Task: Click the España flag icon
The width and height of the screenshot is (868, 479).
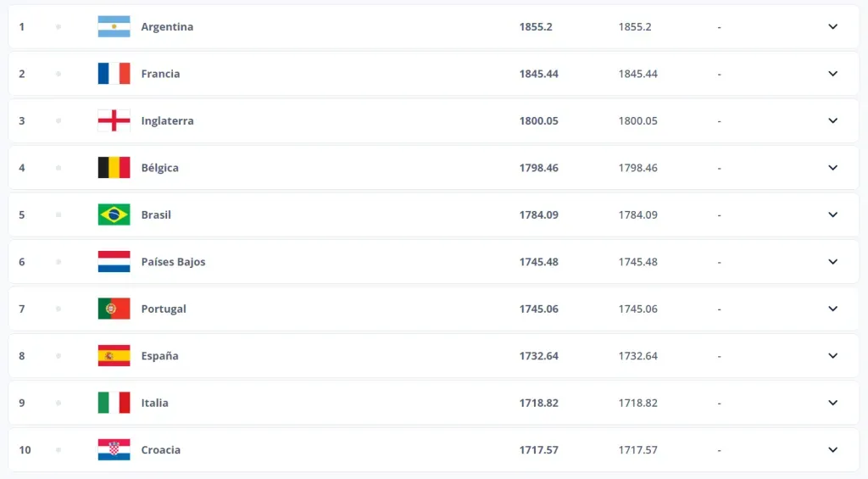Action: (x=114, y=356)
